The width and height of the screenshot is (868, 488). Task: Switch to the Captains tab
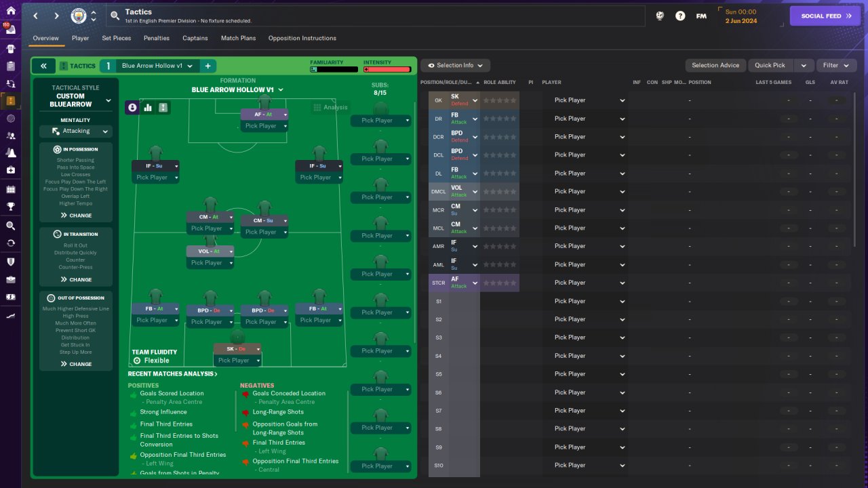195,38
